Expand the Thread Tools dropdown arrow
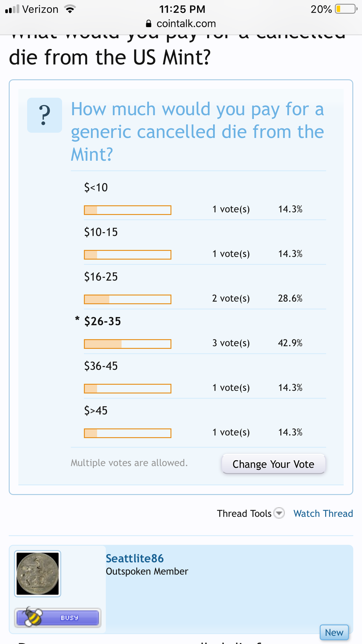Screen dimensions: 362x644 (x=279, y=513)
